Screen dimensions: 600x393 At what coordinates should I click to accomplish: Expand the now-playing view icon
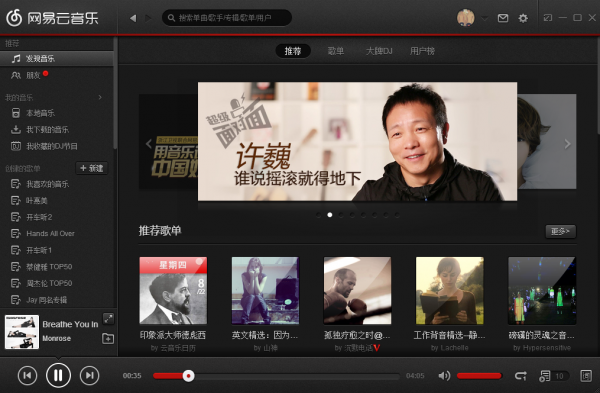point(108,318)
